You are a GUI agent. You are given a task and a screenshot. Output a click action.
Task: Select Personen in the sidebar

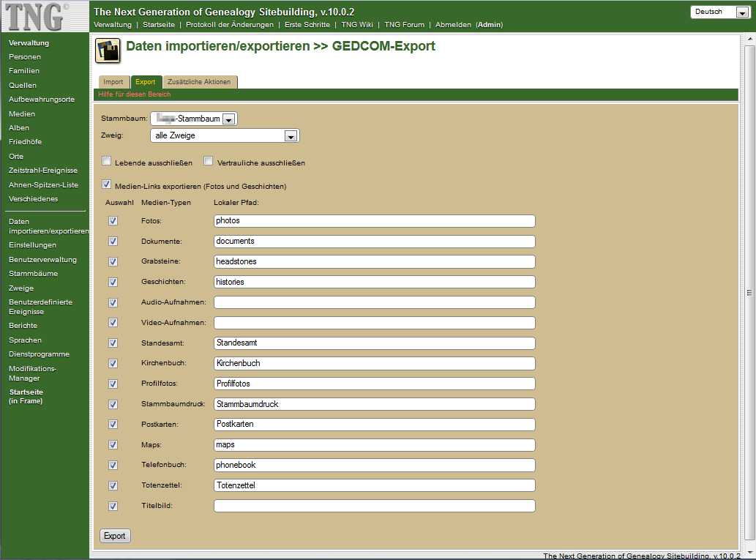[x=25, y=57]
